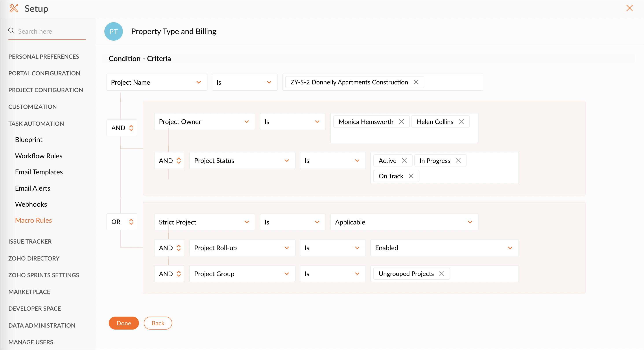Click the Back button
The width and height of the screenshot is (644, 350).
pos(158,323)
